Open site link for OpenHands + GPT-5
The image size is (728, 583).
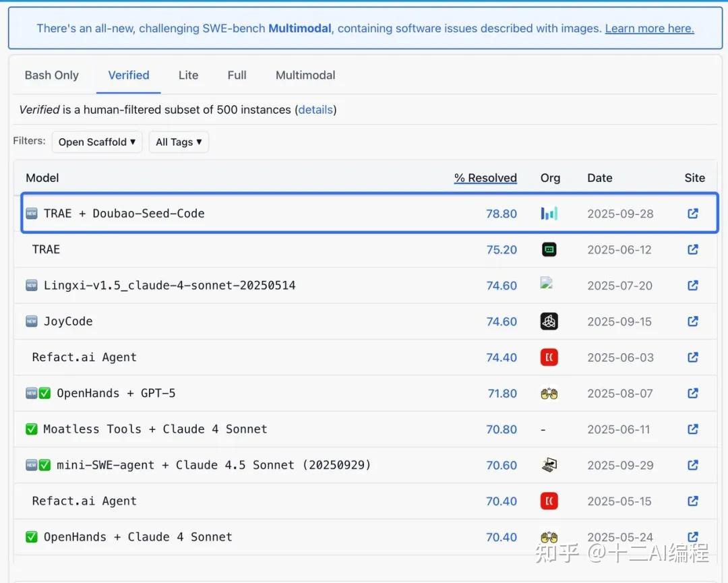tap(693, 393)
